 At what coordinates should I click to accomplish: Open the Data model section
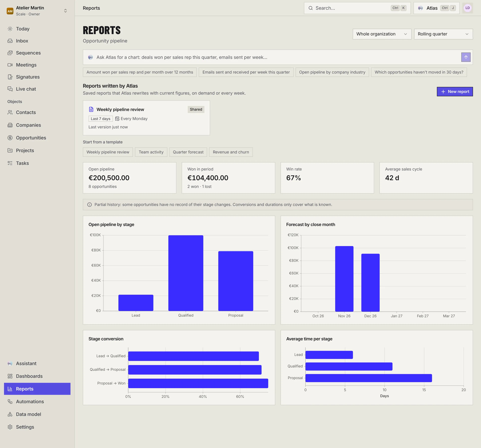[x=37, y=414]
